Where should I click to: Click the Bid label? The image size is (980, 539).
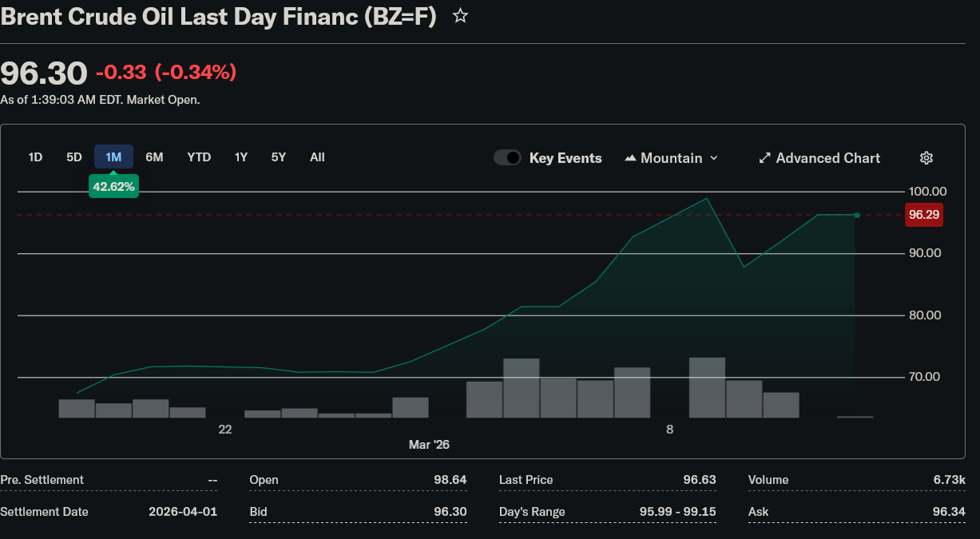point(258,512)
